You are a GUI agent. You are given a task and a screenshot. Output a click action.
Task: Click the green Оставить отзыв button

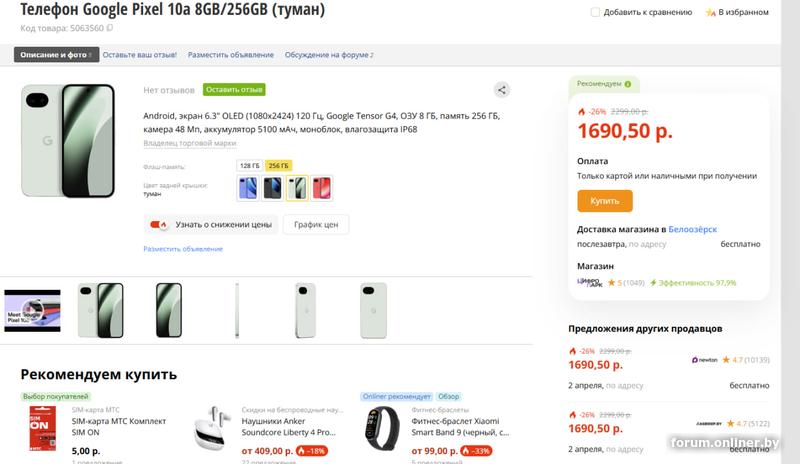click(x=234, y=90)
